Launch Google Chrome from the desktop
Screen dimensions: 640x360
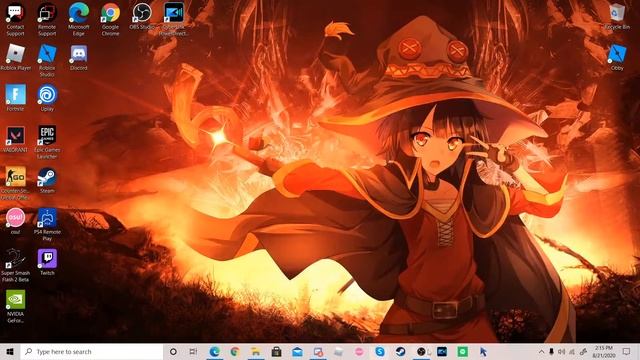tap(110, 20)
